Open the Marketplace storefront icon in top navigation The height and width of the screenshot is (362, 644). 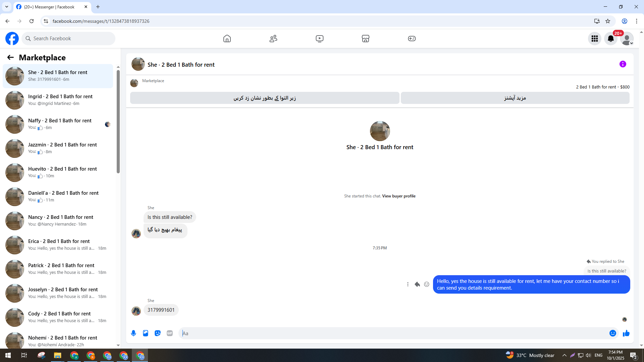click(366, 39)
